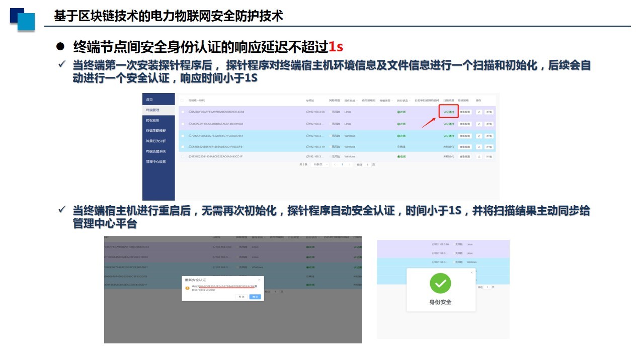The image size is (644, 362).
Task: Click copy icon before ID C0DAD2F19D68, top screenshot
Action: (x=190, y=124)
